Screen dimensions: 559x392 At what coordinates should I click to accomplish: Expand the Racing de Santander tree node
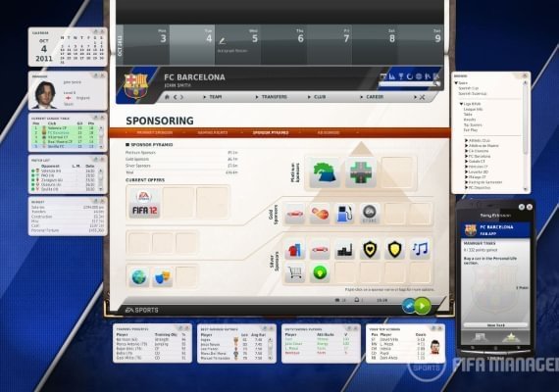click(466, 182)
